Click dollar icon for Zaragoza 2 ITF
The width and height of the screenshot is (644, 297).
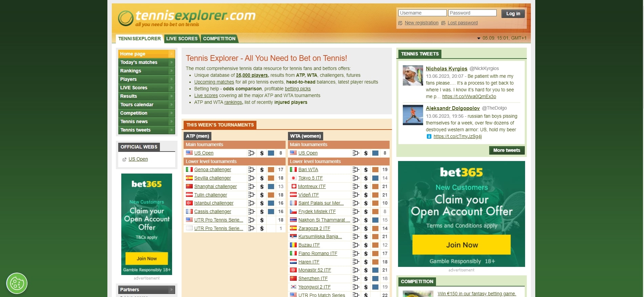tap(366, 228)
